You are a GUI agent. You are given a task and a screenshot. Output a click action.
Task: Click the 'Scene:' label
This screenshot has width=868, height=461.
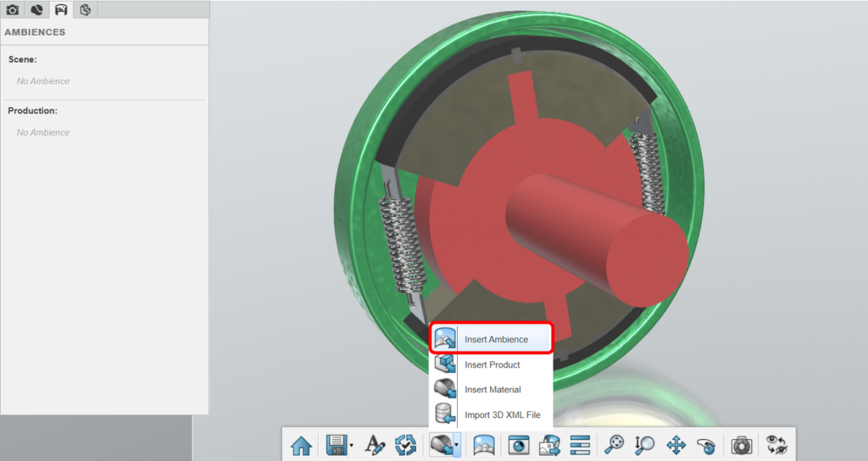(x=23, y=59)
